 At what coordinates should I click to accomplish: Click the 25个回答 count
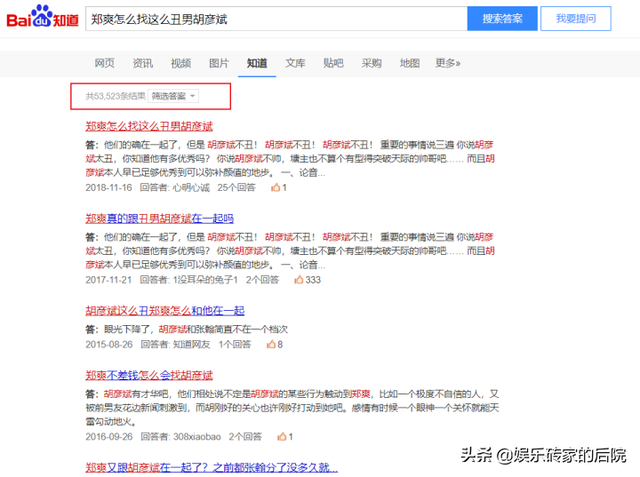[x=236, y=188]
